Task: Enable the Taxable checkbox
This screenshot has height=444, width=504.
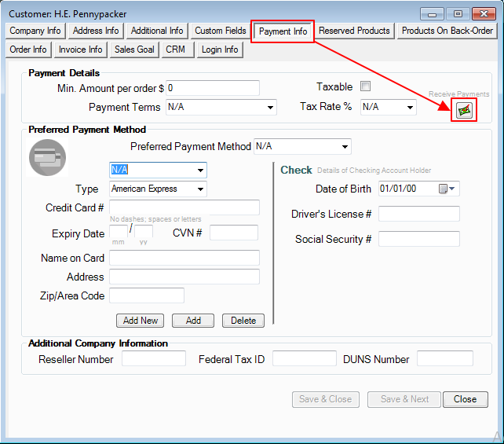Action: (x=365, y=86)
